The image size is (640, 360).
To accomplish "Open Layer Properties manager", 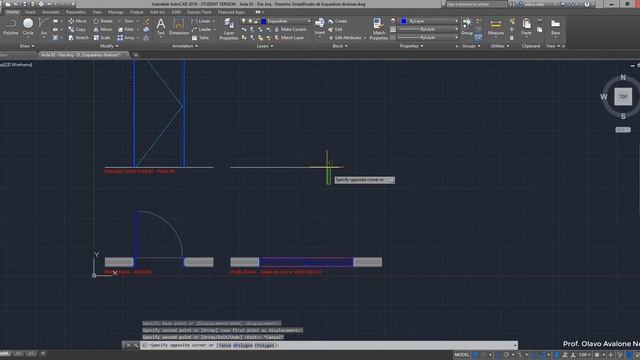I will (x=229, y=29).
